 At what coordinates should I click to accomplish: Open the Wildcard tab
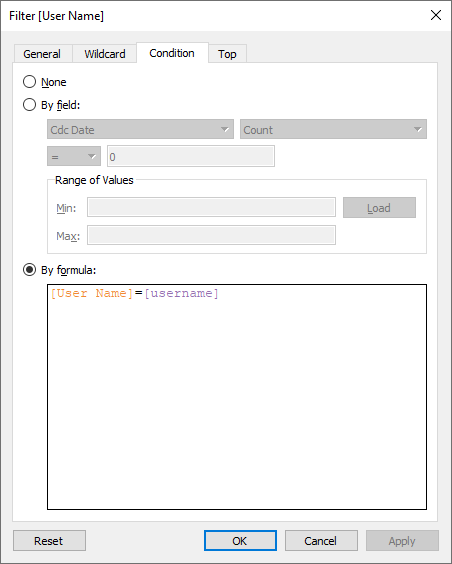pos(105,54)
